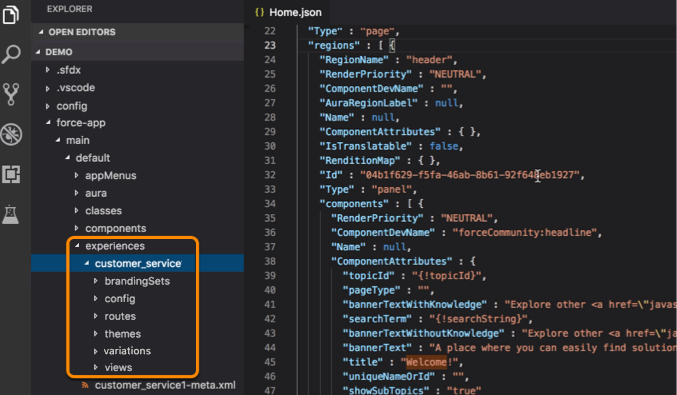Click the "bannerTextWithoutKnowledge" key
677x395 pixels.
(x=423, y=333)
